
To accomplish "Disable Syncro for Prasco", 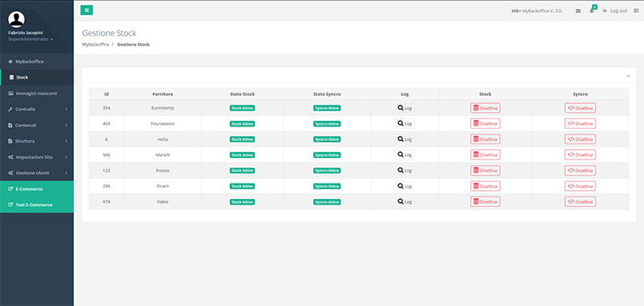I will (580, 171).
